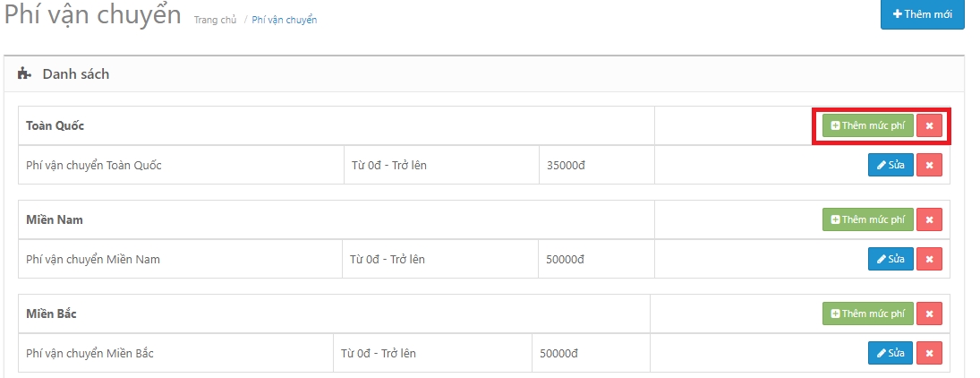Add a fee level to Toàn Quốc
980x378 pixels.
coord(867,126)
